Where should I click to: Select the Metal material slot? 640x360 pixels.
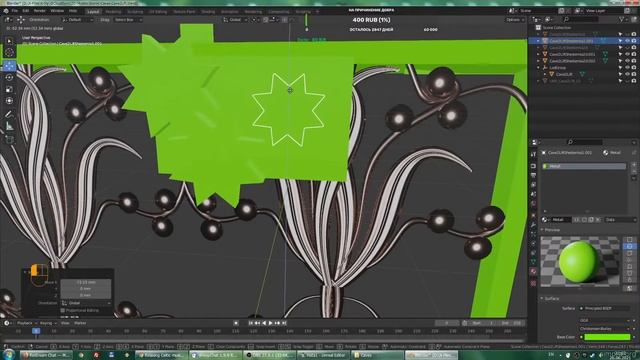click(584, 166)
